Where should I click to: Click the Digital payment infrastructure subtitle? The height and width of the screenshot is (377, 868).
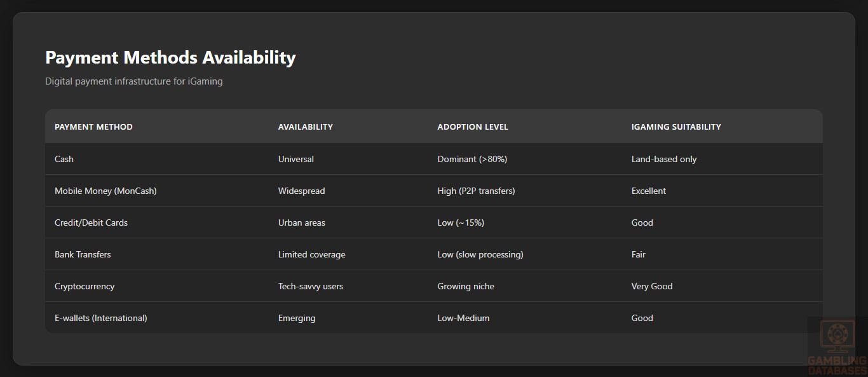click(133, 81)
